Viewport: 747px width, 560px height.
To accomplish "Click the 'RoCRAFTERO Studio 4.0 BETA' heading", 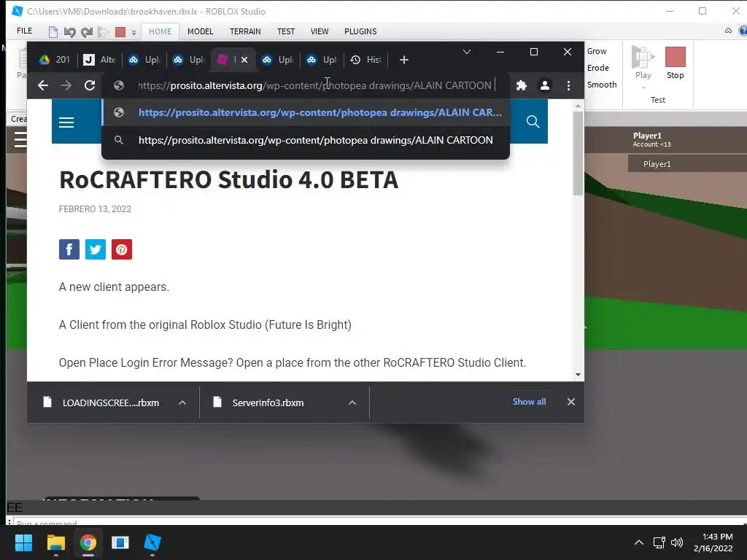I will click(228, 179).
